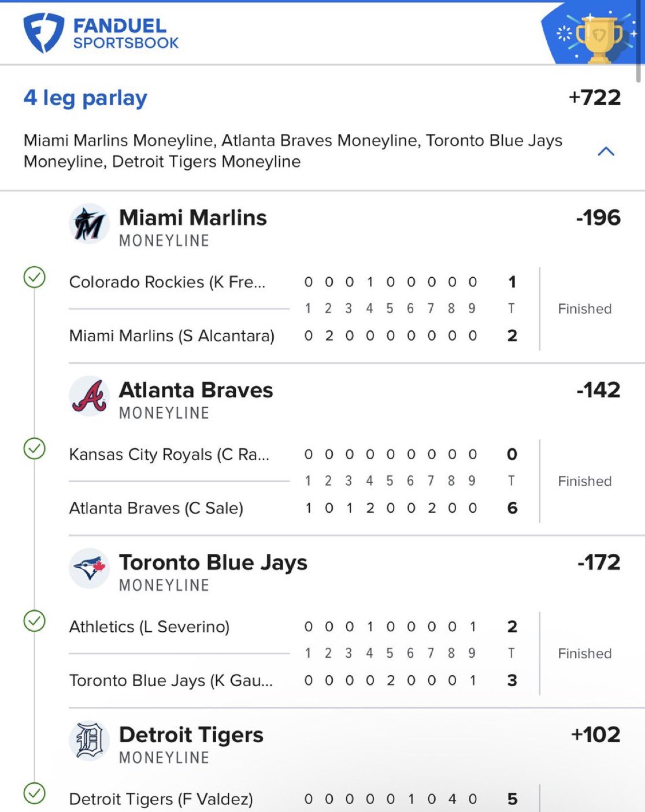Collapse the 4 leg parlay details
645x812 pixels.
pos(606,151)
